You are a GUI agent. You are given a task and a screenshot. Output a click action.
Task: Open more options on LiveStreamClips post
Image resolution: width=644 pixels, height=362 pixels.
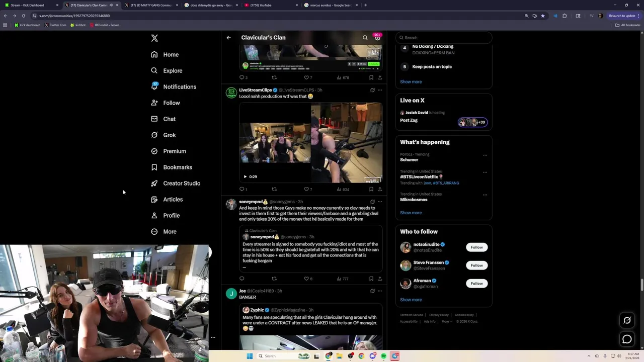380,90
